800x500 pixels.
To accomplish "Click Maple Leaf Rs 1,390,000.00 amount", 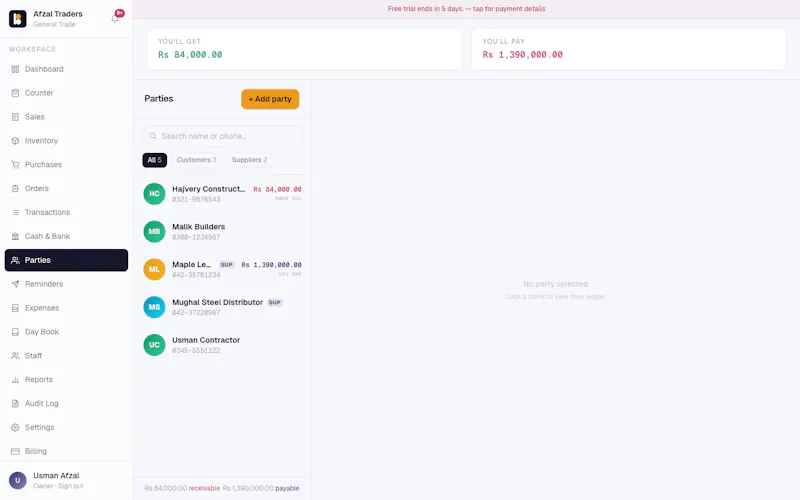I will [271, 265].
